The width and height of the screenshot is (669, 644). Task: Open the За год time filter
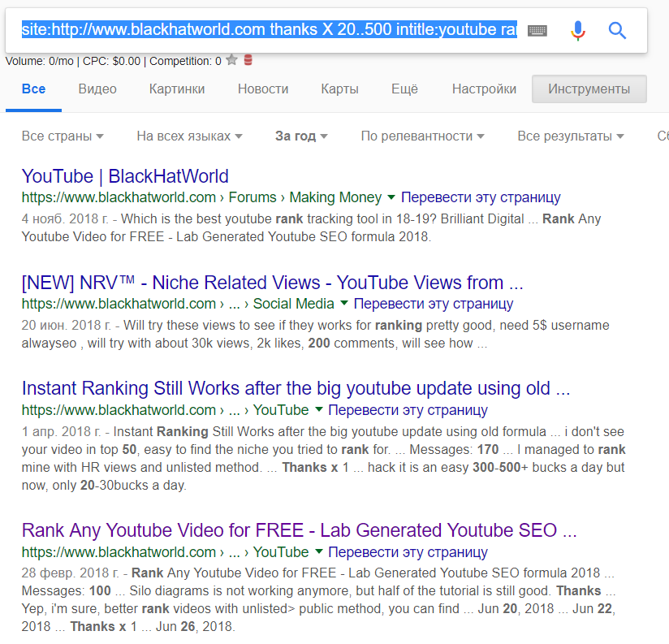click(301, 136)
